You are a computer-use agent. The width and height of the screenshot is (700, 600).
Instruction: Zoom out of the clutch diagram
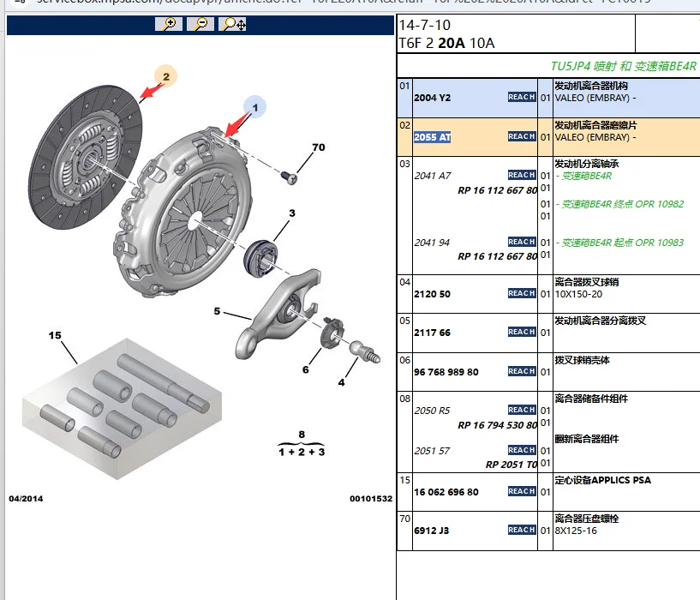[x=200, y=24]
